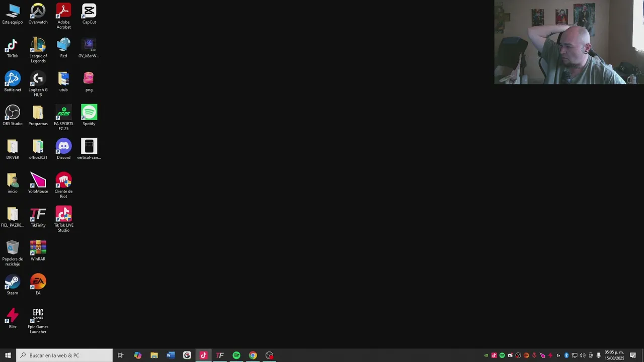
Task: Click the microphone tray icon
Action: (599, 355)
